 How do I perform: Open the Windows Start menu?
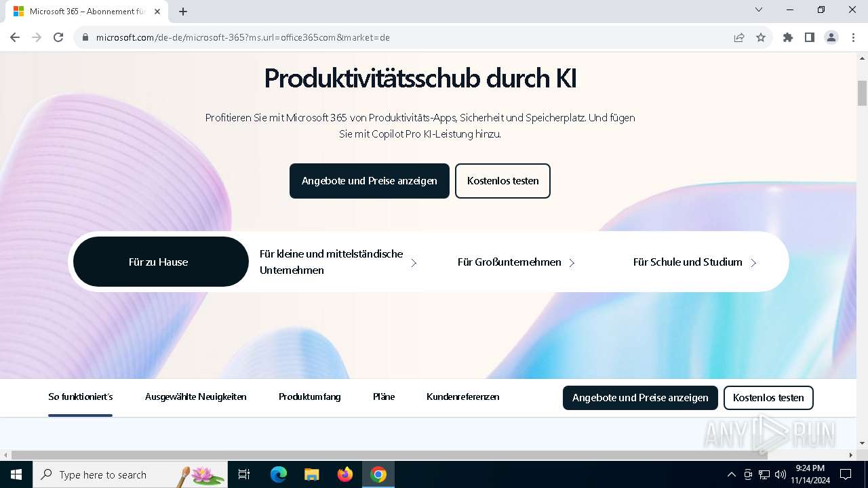16,474
